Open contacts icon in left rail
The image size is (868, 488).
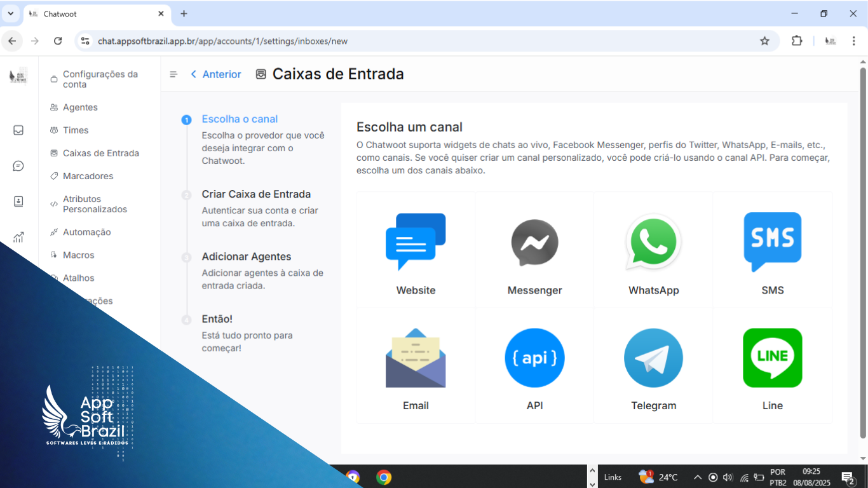point(18,201)
